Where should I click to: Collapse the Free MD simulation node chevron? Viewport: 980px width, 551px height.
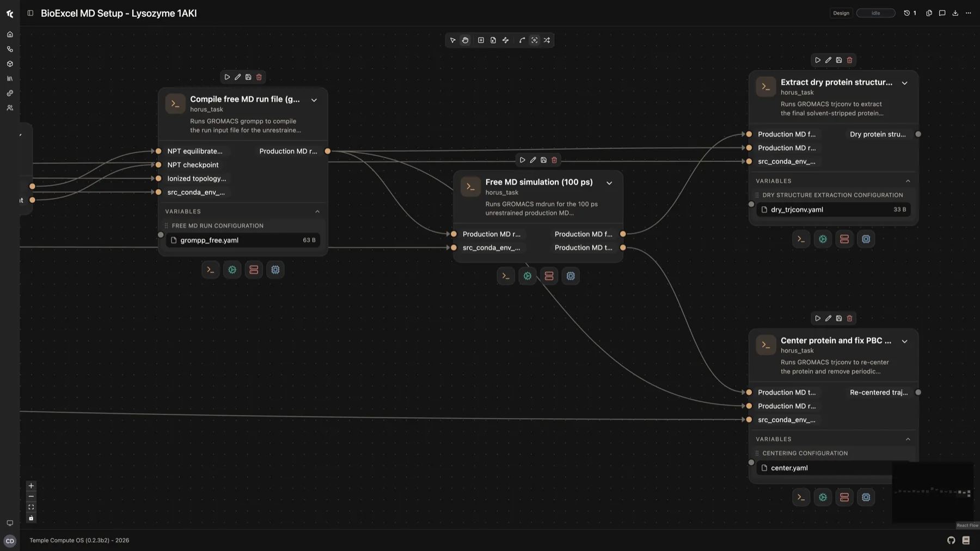(609, 183)
